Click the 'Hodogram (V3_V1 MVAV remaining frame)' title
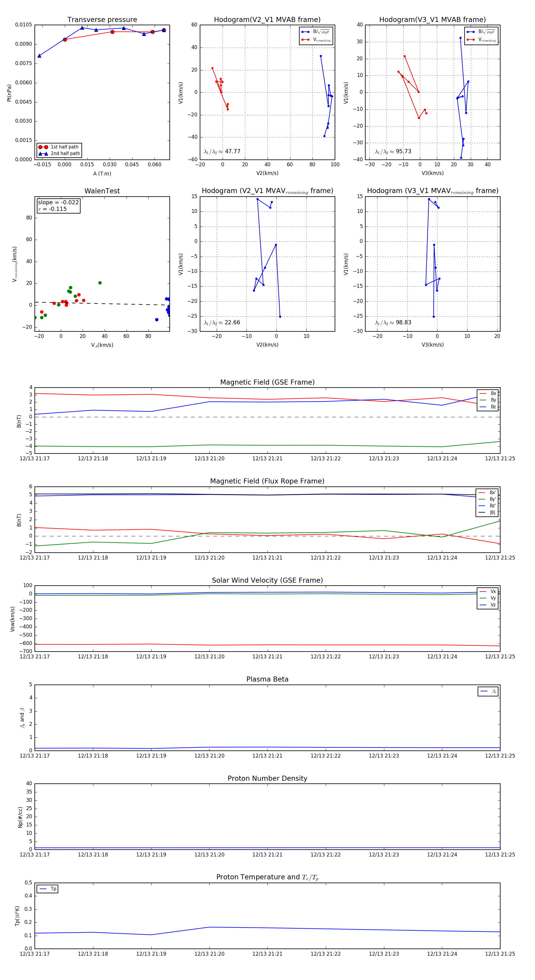 (432, 191)
